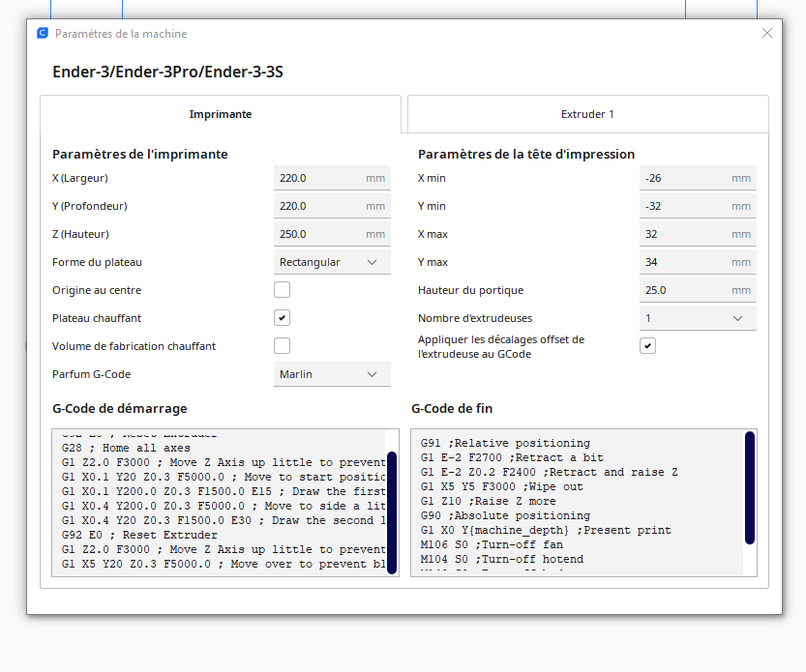806x672 pixels.
Task: Click the 'Plateau chauffant' label
Action: coord(97,318)
